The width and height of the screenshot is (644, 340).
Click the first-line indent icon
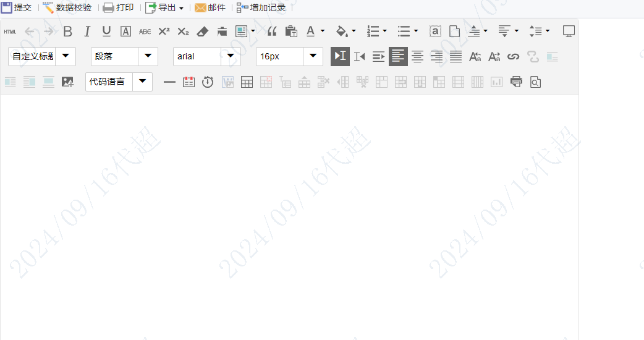tap(379, 57)
